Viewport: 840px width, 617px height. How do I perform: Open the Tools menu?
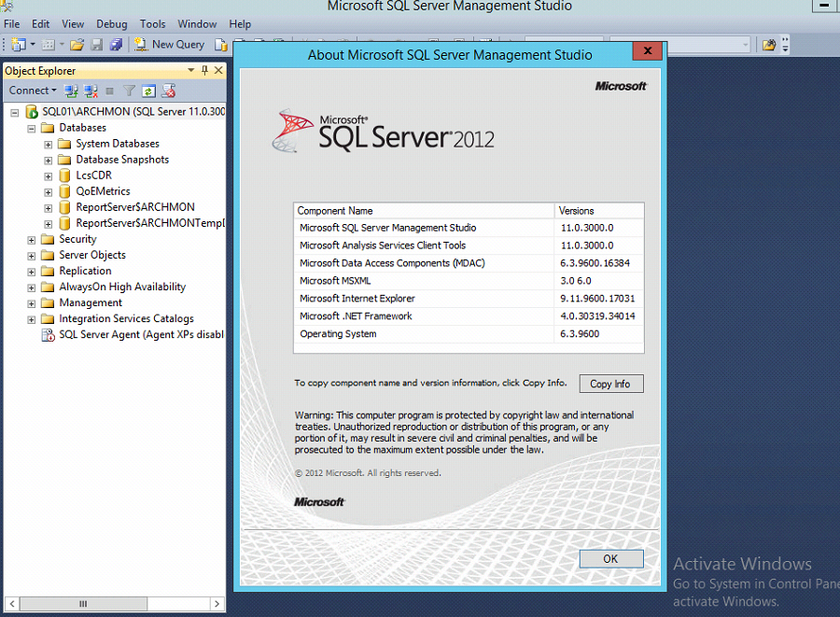pos(152,24)
